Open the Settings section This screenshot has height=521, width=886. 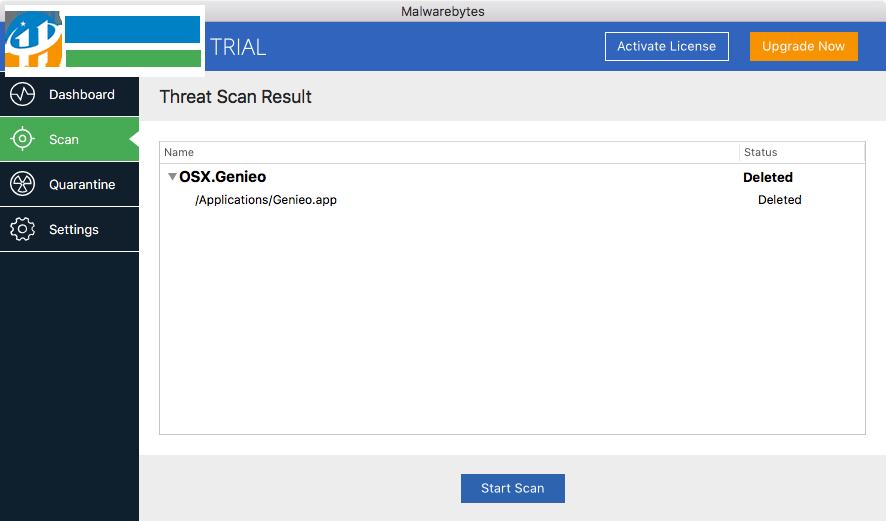[70, 229]
